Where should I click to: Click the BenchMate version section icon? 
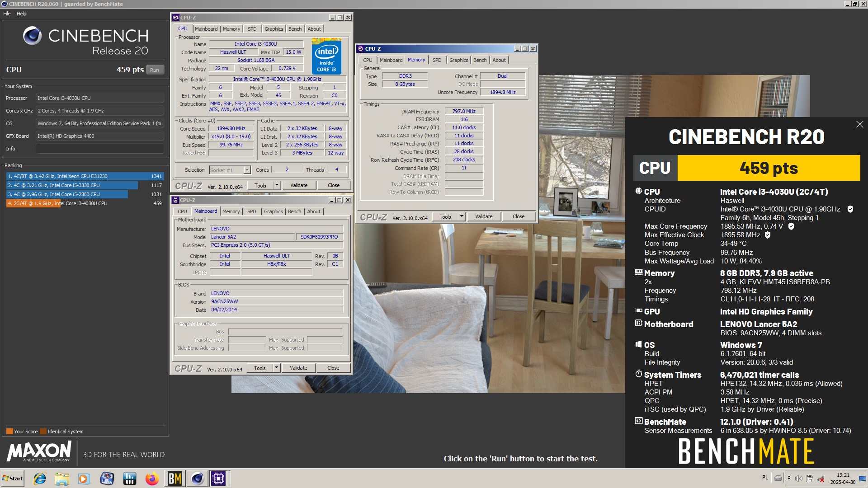pos(638,421)
